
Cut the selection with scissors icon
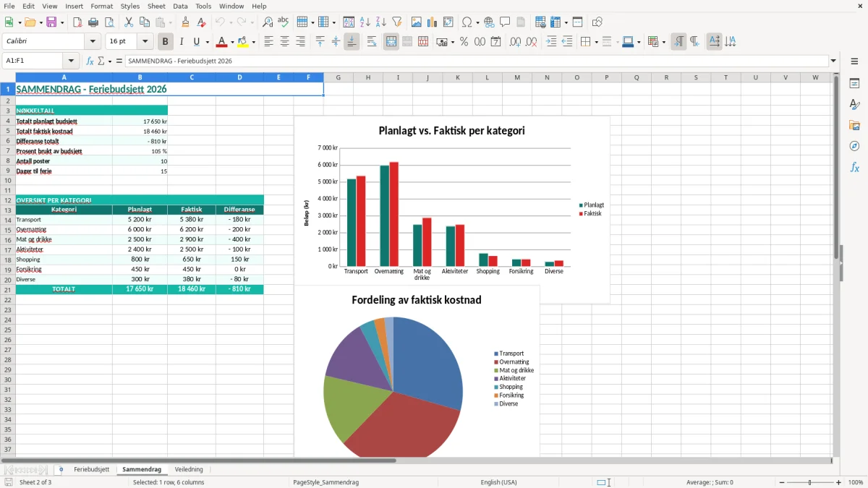click(x=129, y=22)
